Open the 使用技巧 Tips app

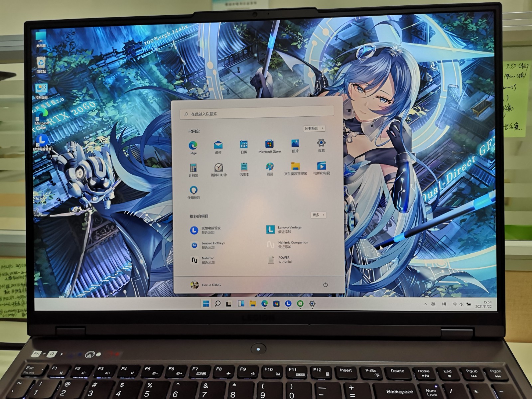coord(194,192)
